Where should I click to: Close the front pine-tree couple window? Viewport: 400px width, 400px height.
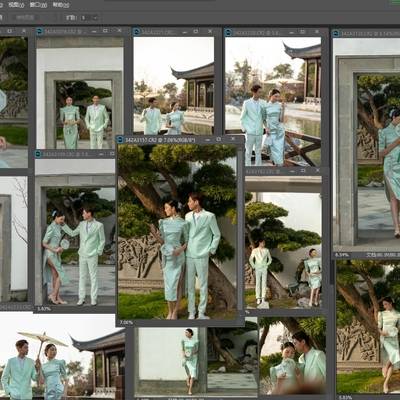pyautogui.click(x=233, y=139)
